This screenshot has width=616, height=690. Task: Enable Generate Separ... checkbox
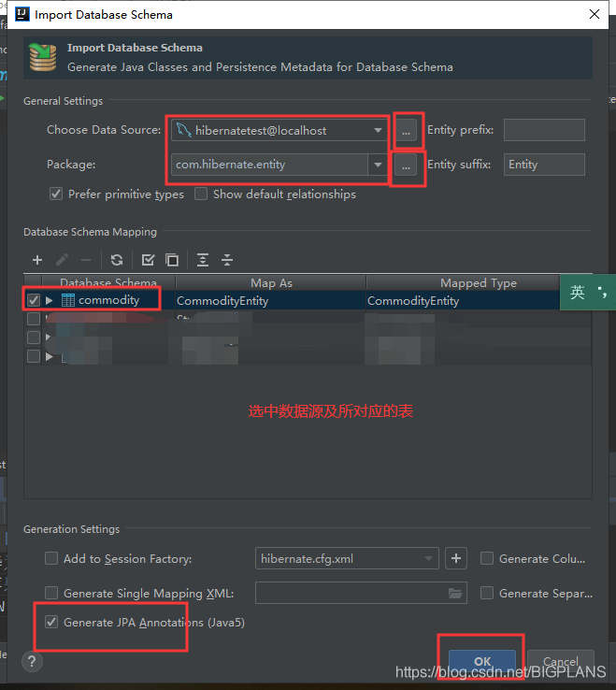point(487,593)
